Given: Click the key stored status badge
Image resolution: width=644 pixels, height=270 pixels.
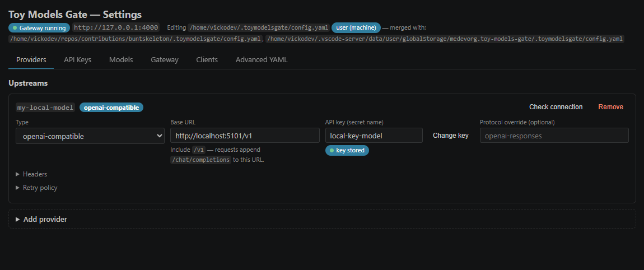Looking at the screenshot, I should coord(347,151).
